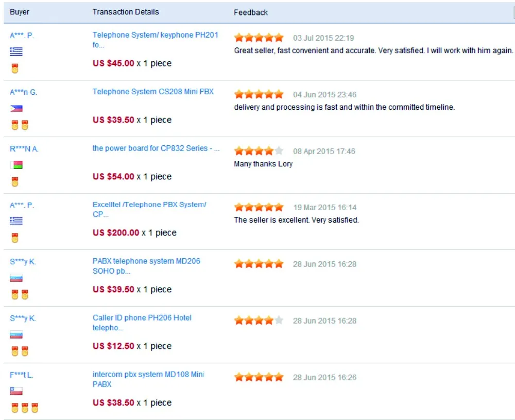Open Telephone System CS208 Mini PBX link
Screen dimensions: 515x420
pos(153,92)
